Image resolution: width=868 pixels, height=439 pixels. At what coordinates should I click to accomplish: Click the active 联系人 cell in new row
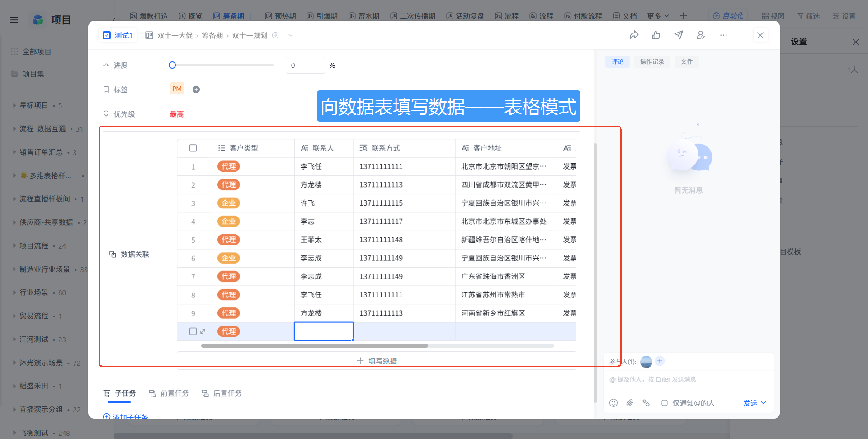[x=324, y=331]
